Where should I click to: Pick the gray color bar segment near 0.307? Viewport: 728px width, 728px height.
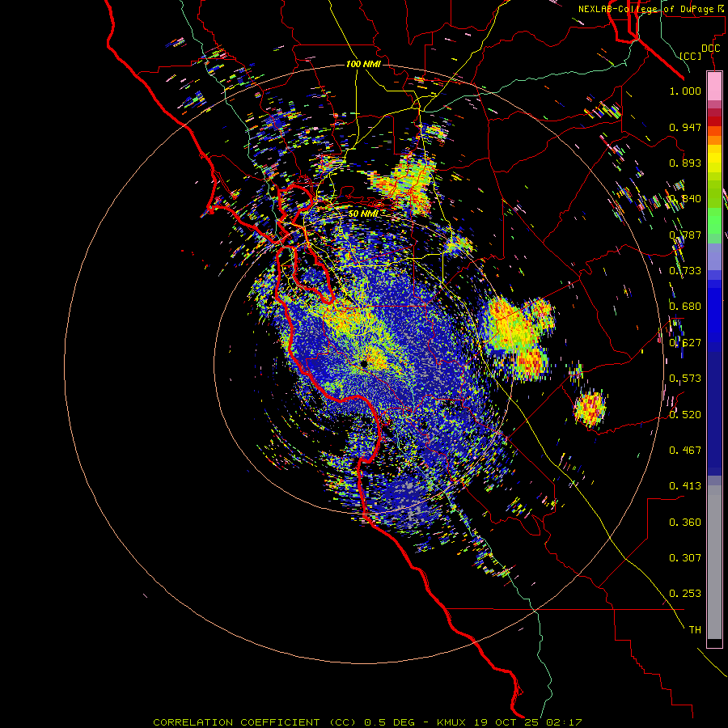point(714,562)
